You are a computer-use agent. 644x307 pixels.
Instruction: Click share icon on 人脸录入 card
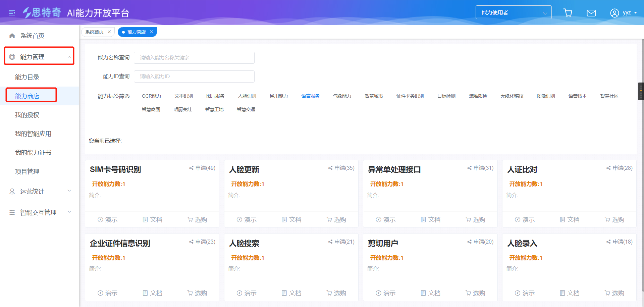click(x=608, y=242)
